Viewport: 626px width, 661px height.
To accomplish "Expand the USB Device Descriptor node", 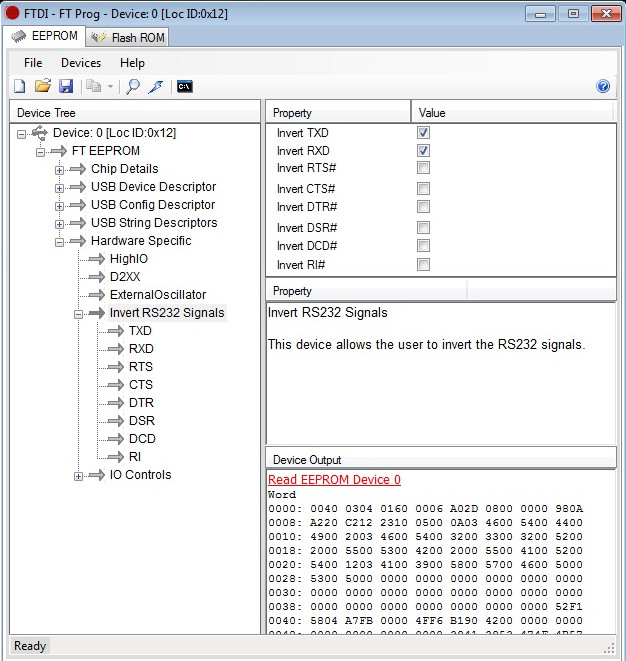I will coord(59,188).
